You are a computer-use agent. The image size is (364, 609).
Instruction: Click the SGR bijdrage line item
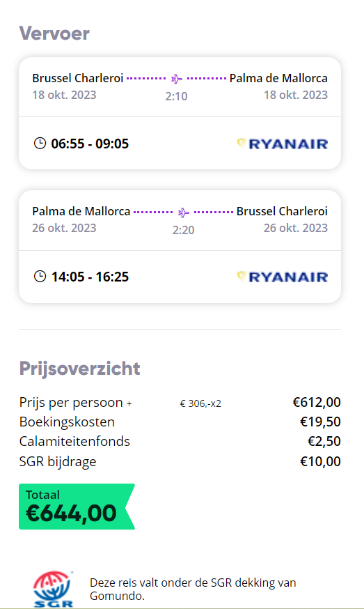click(x=180, y=461)
